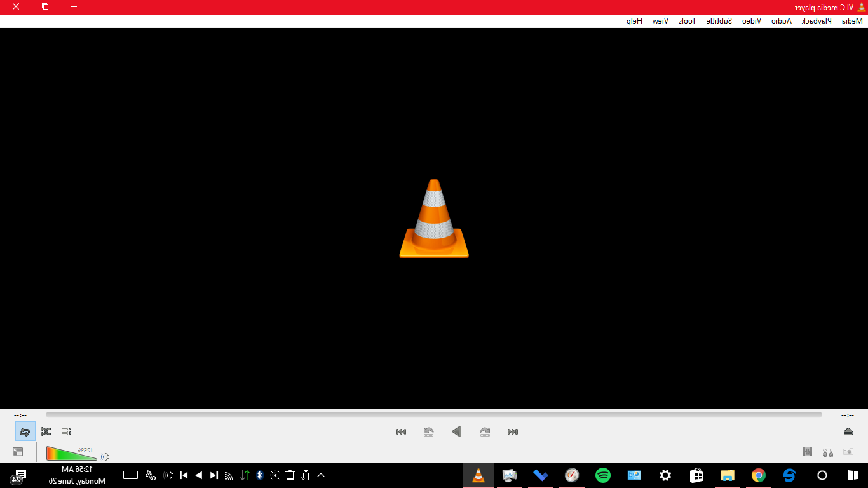Enable random playback order
The image size is (868, 488).
(46, 431)
